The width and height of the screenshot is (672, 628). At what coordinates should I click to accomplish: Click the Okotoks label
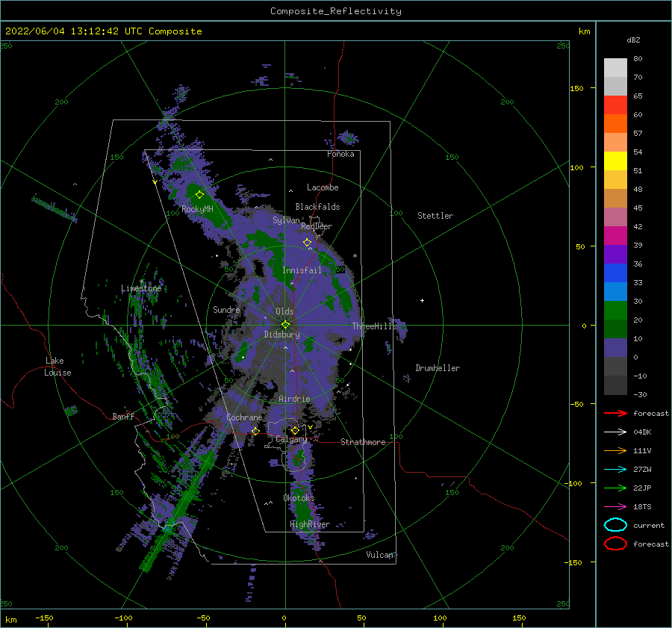[299, 498]
